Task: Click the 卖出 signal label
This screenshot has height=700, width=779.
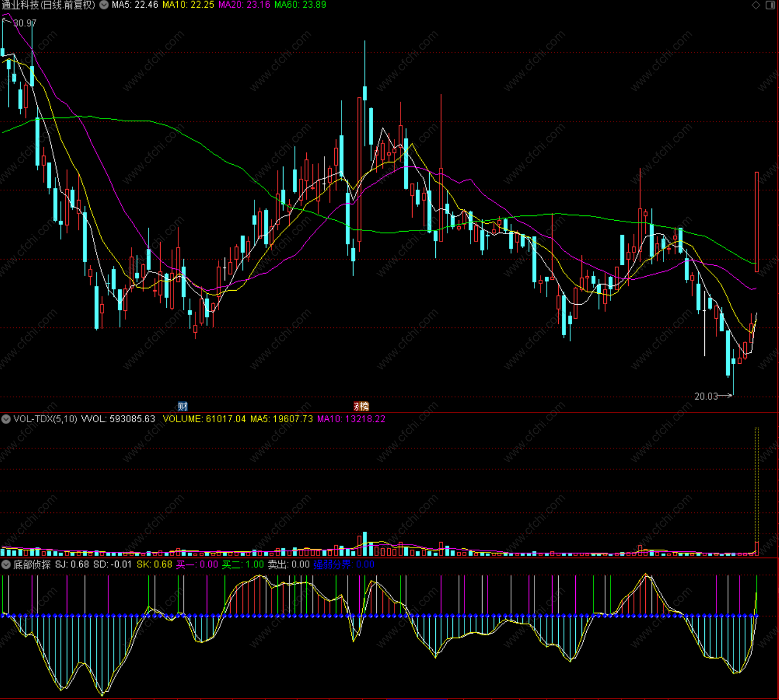Action: (x=288, y=565)
